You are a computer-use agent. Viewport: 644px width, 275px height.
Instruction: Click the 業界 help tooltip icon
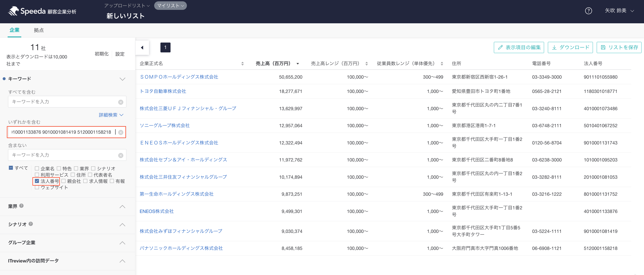pyautogui.click(x=22, y=206)
